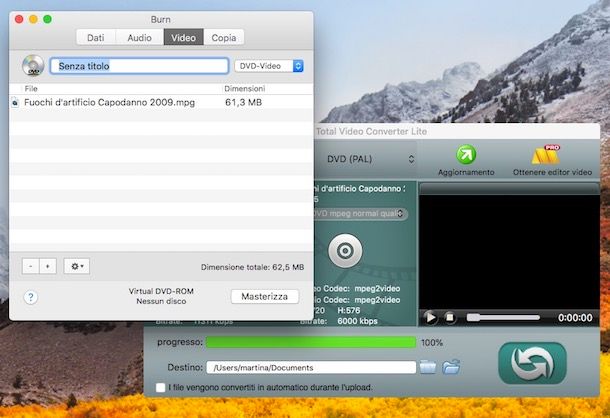Viewport: 610px width, 418px height.
Task: Open the DVD-Video format dropdown
Action: (269, 66)
